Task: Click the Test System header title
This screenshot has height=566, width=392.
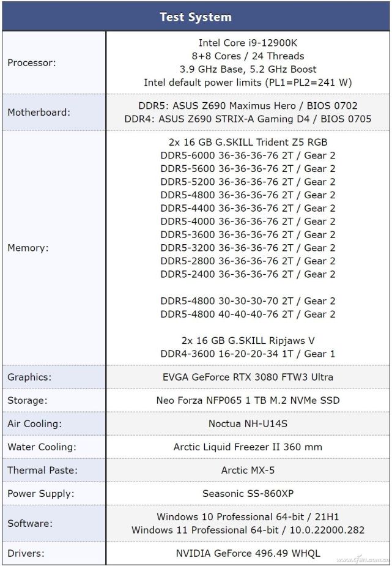Action: pyautogui.click(x=196, y=17)
